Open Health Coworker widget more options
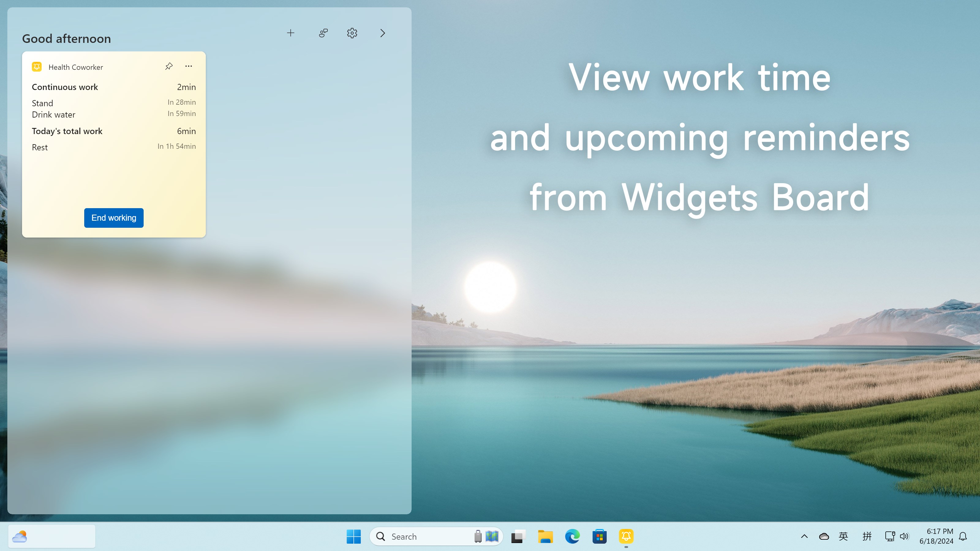 pyautogui.click(x=188, y=66)
